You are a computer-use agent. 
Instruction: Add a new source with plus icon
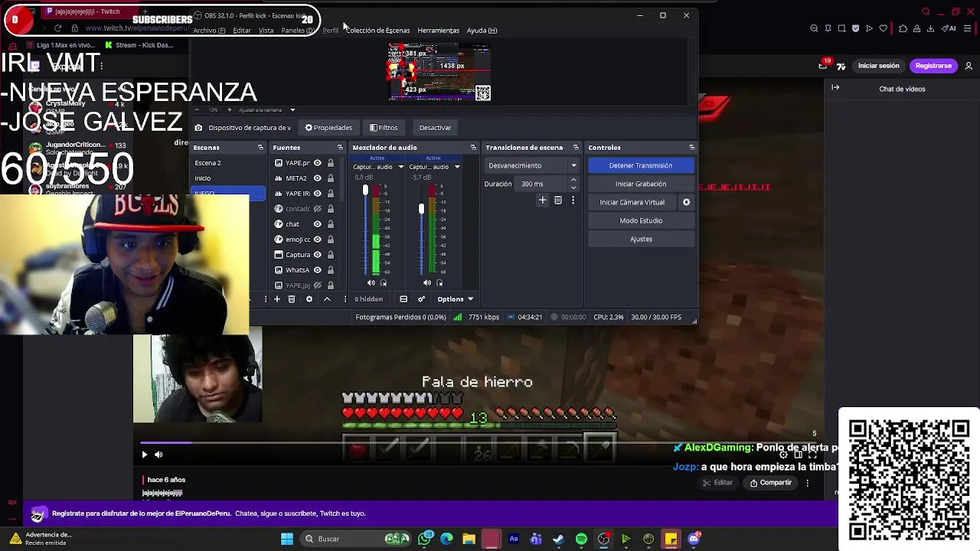tap(277, 299)
